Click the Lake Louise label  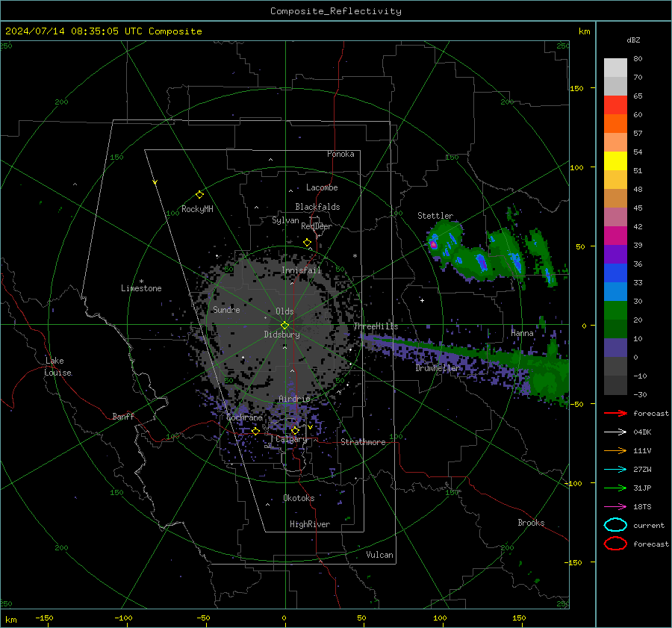tap(57, 367)
